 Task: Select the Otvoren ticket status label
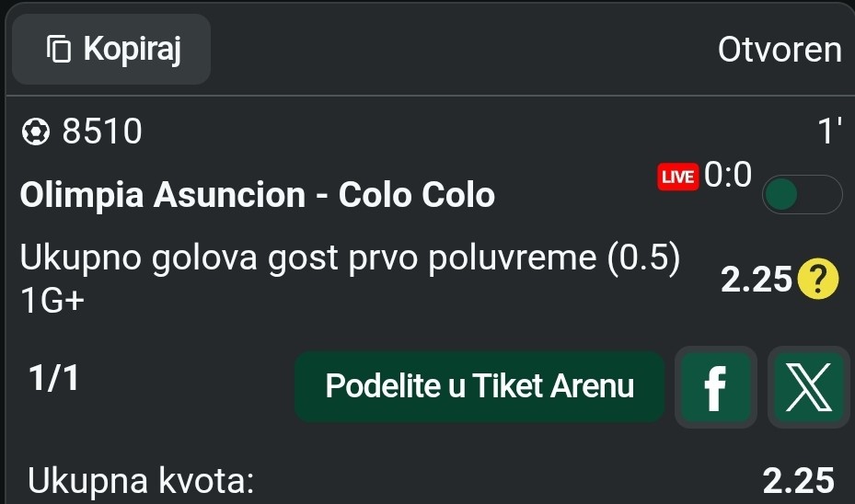(x=780, y=50)
